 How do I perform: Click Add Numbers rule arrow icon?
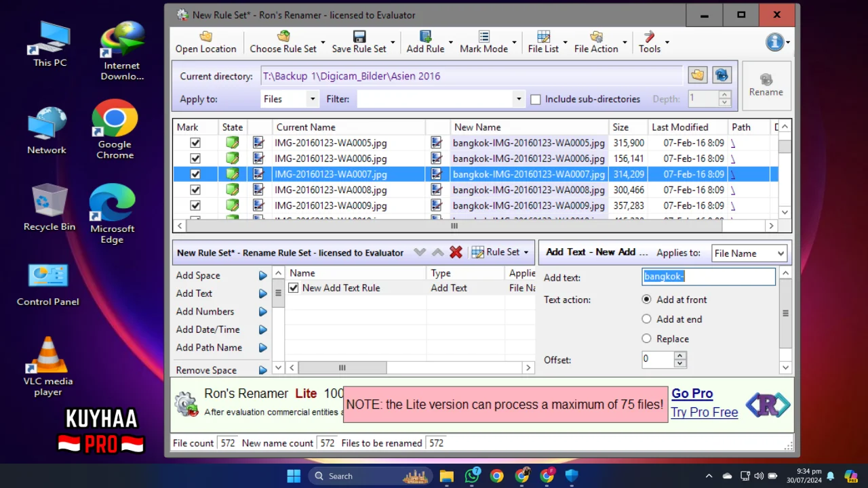point(262,312)
